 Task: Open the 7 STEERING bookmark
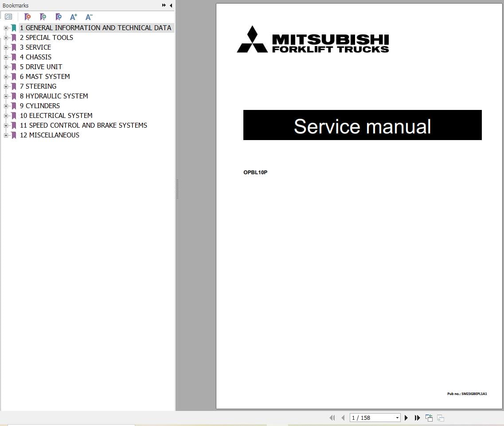[x=38, y=86]
